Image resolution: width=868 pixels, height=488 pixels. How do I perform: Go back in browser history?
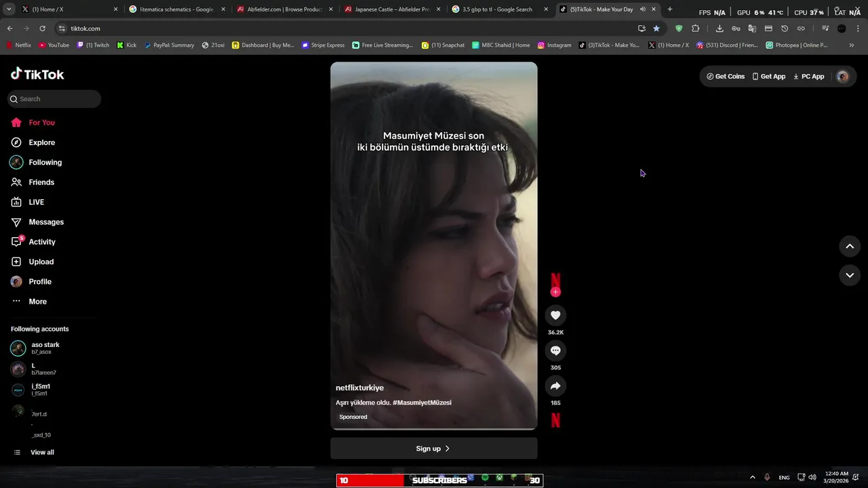tap(9, 28)
